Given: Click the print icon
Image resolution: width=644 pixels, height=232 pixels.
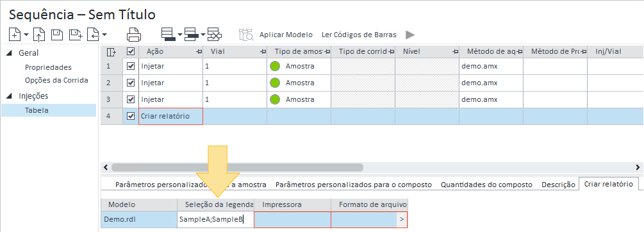Looking at the screenshot, I should coord(134,35).
